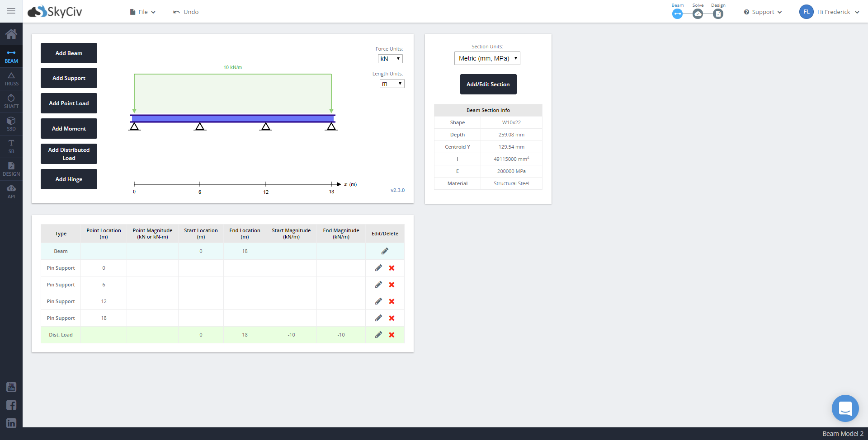Click the Solve step icon
Screen dimensions: 868x440
tap(698, 14)
